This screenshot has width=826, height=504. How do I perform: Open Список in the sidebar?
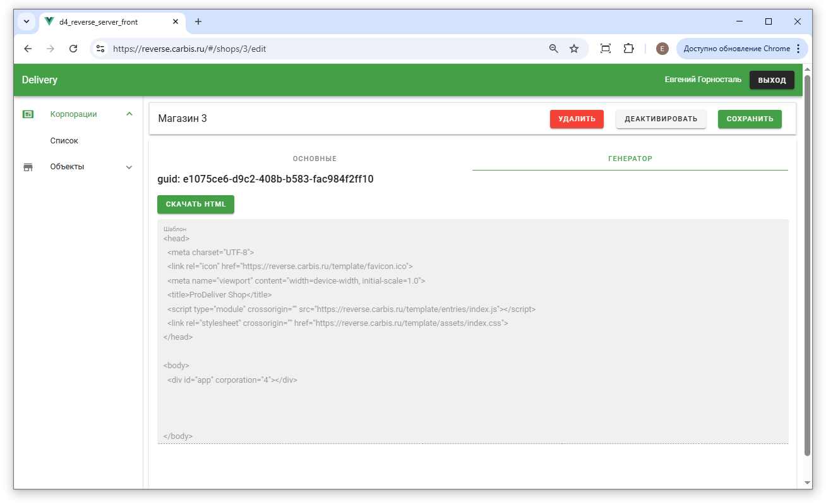click(64, 141)
